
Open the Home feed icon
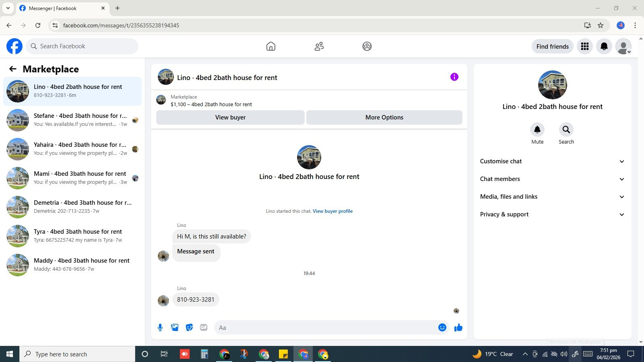(x=271, y=46)
